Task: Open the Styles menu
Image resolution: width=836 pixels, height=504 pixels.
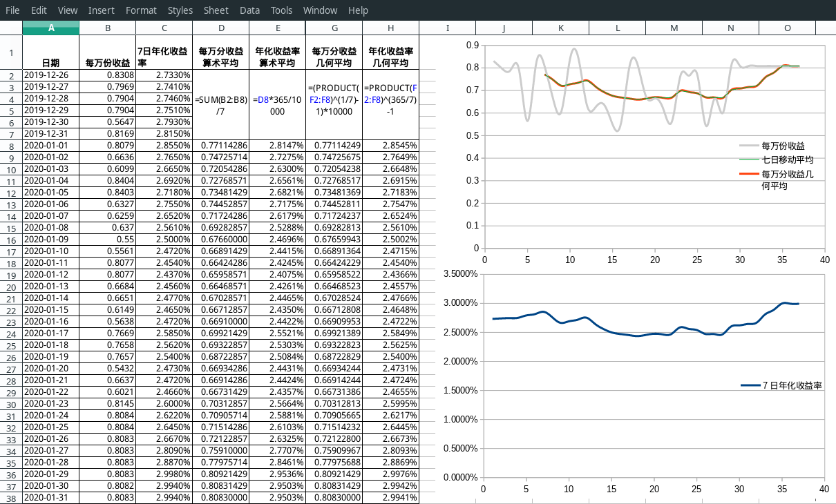Action: 180,10
